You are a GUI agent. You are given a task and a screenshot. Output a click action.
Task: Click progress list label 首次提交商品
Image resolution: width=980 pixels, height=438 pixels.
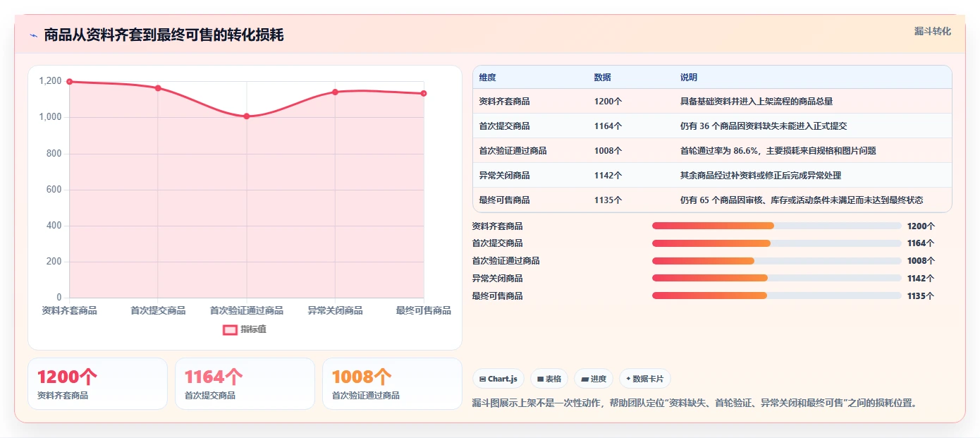coord(497,243)
